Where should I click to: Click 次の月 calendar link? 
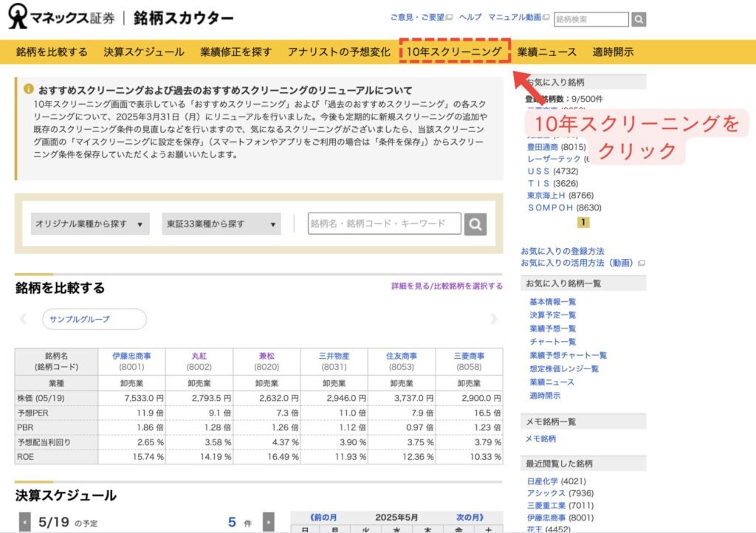pyautogui.click(x=470, y=517)
